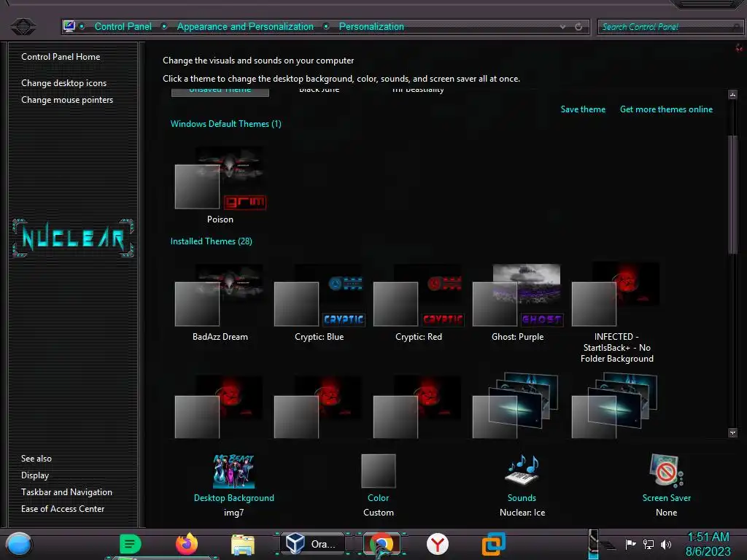Click the help icon at top right
Screen dimensions: 747x560
739,47
